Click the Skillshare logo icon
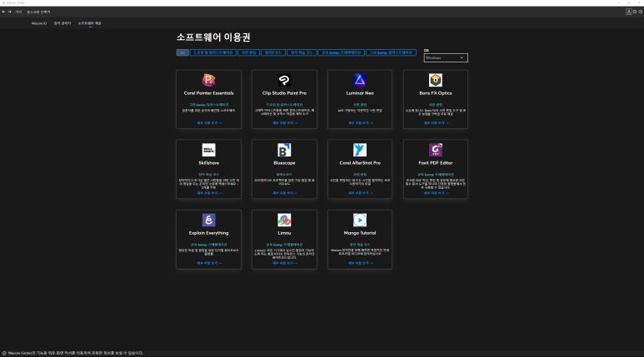 (x=208, y=150)
